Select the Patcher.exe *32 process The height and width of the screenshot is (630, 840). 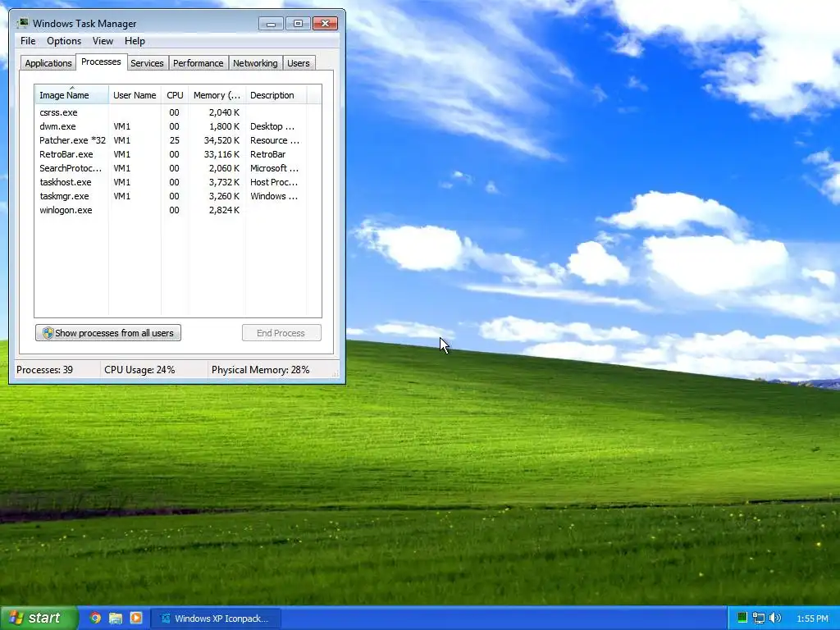click(178, 140)
